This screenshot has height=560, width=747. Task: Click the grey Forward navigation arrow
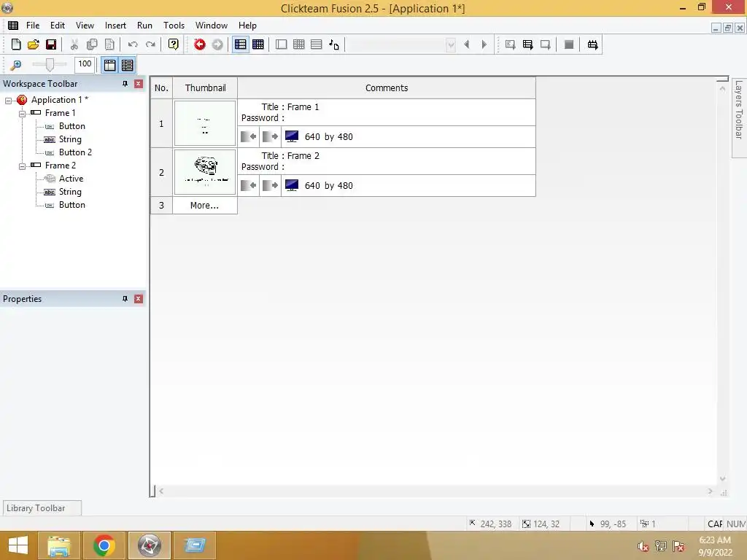click(x=217, y=44)
